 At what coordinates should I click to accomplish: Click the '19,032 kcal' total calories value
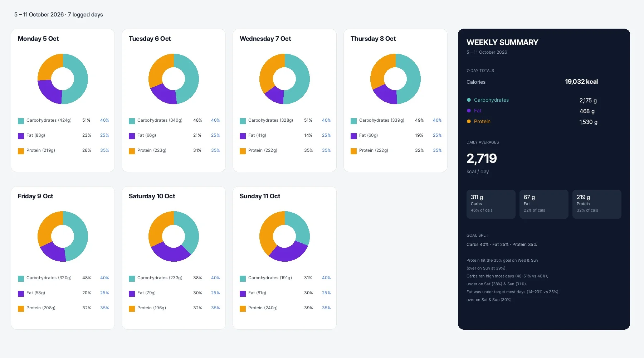click(x=581, y=82)
